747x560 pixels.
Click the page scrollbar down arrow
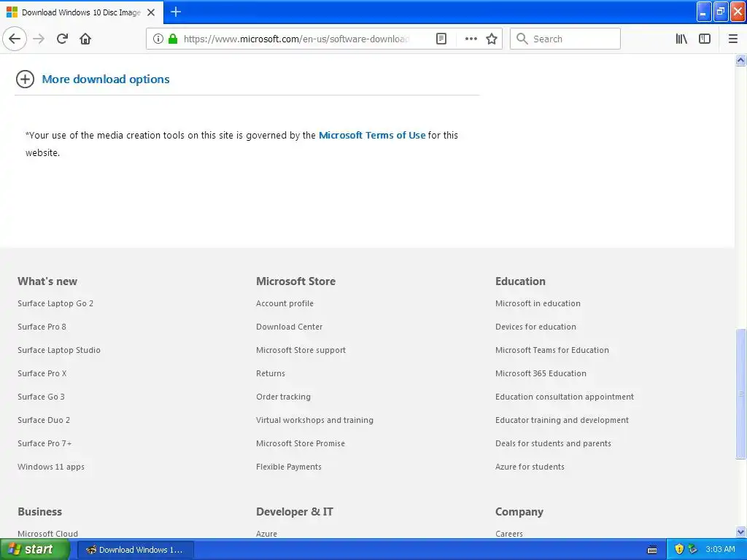tap(741, 532)
